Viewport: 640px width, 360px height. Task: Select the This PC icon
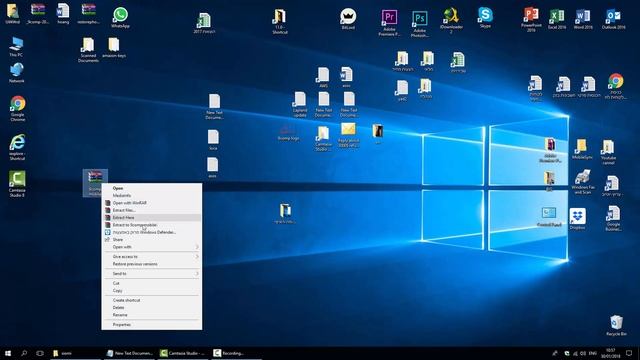pyautogui.click(x=16, y=47)
